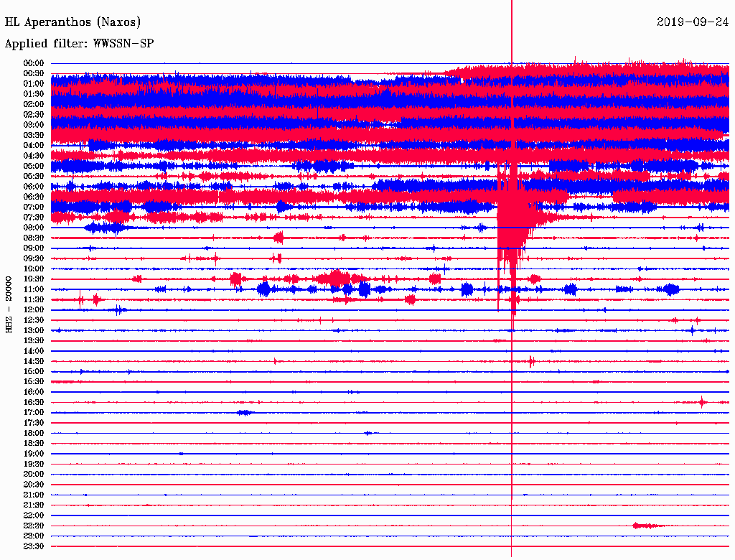Click the 12:00 time label
Image resolution: width=735 pixels, height=560 pixels.
click(34, 310)
